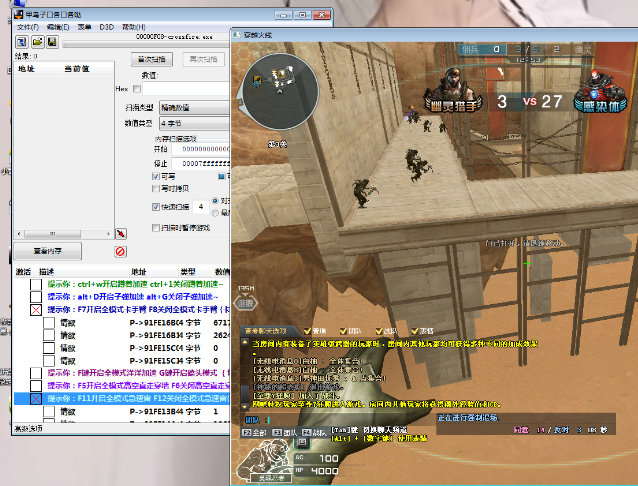Toggle the fast scan checkbox
Image resolution: width=638 pixels, height=486 pixels.
[155, 207]
